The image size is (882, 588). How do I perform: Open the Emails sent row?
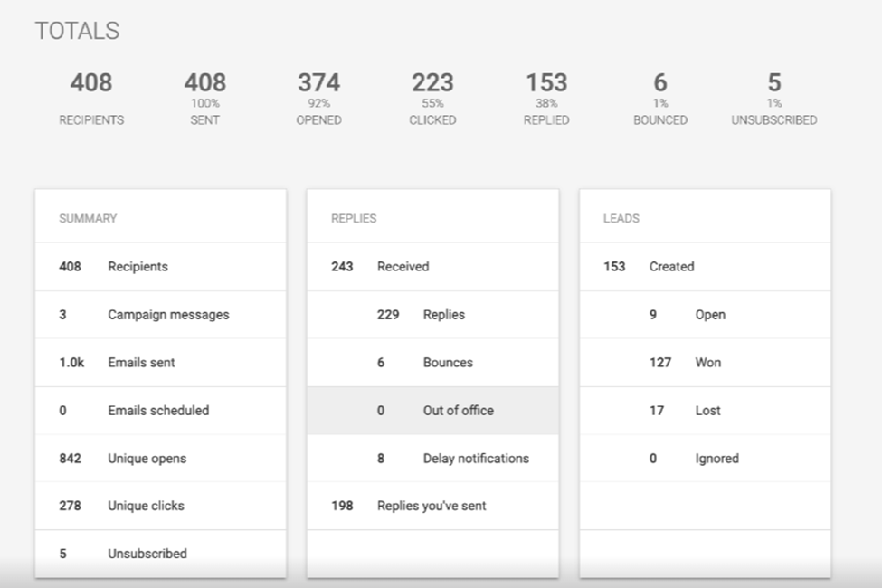[161, 363]
